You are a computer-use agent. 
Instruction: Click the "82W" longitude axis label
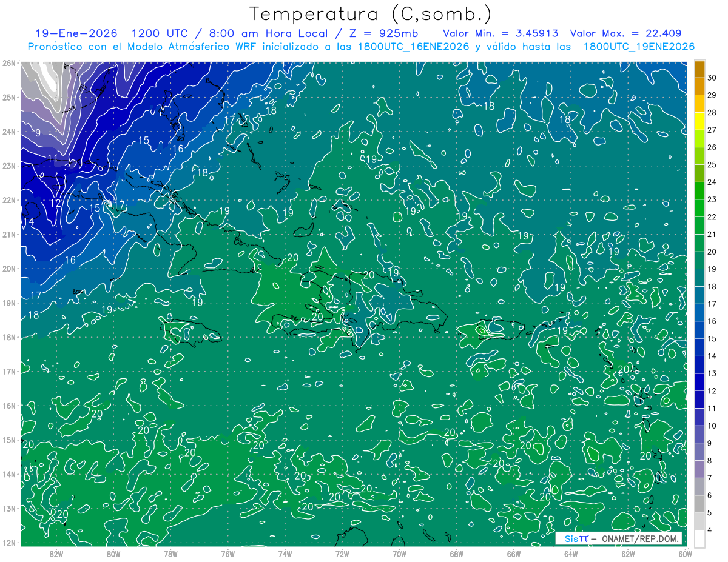click(x=56, y=554)
